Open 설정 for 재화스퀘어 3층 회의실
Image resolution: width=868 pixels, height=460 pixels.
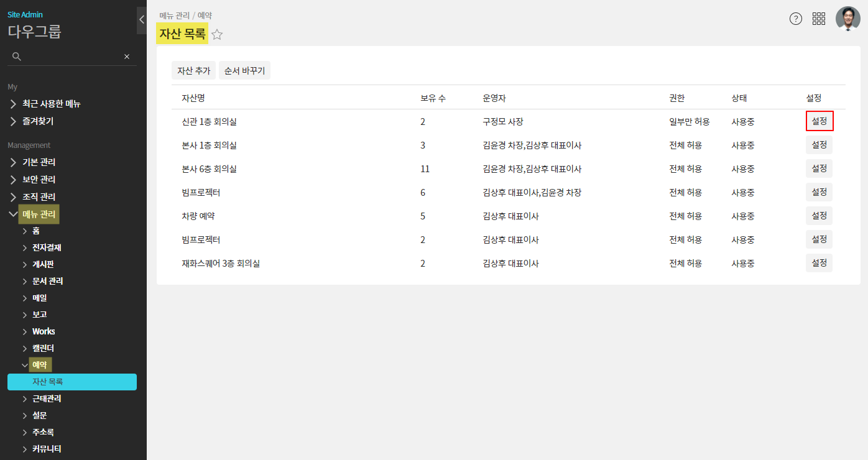coord(819,263)
